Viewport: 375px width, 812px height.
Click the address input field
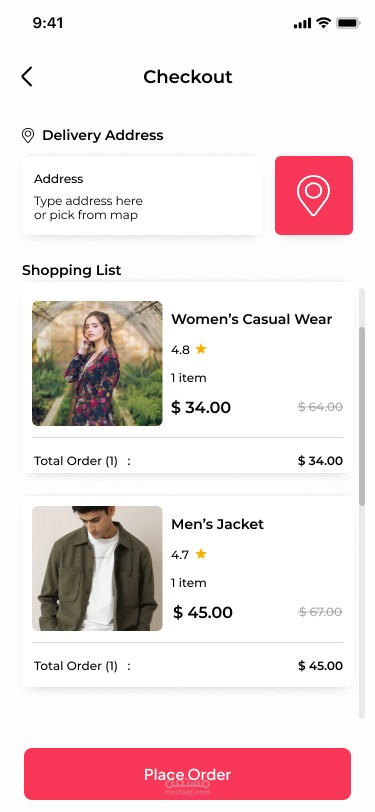(x=142, y=196)
